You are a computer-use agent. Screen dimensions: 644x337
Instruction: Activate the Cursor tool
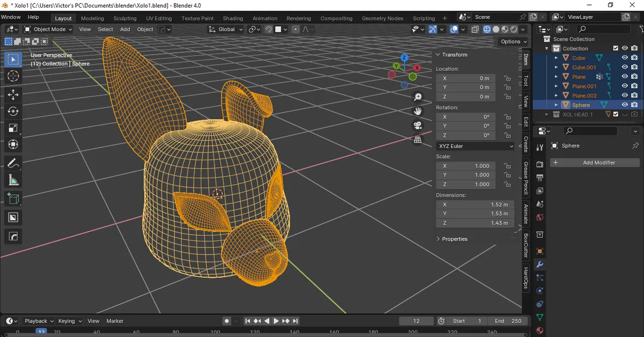[14, 76]
